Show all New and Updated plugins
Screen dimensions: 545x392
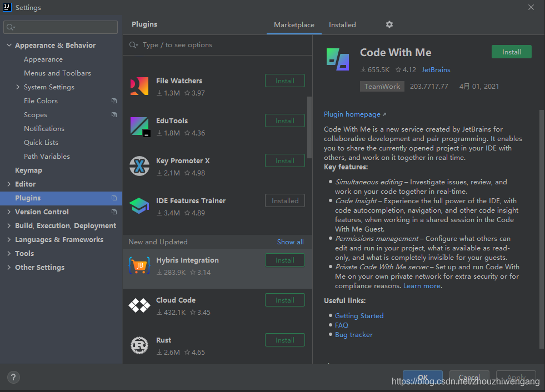click(290, 242)
